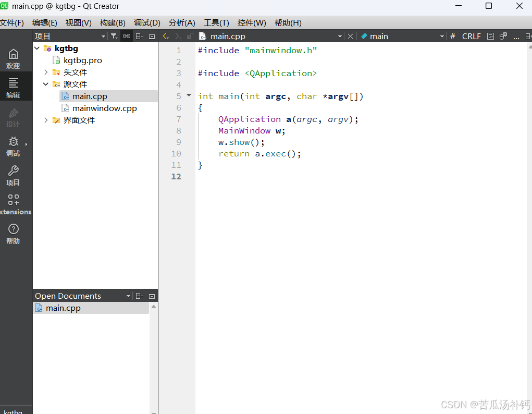Image resolution: width=532 pixels, height=414 pixels.
Task: Open the 工具(T) menu
Action: pyautogui.click(x=216, y=23)
